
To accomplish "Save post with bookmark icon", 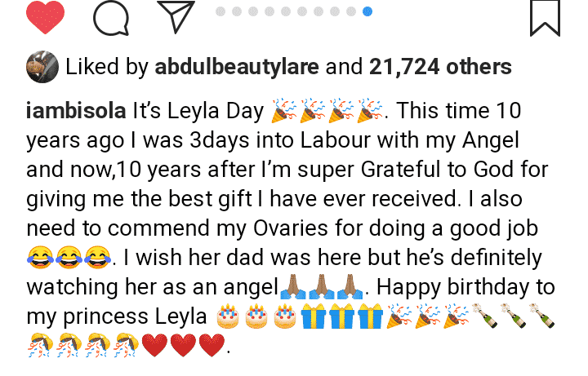I will click(545, 18).
